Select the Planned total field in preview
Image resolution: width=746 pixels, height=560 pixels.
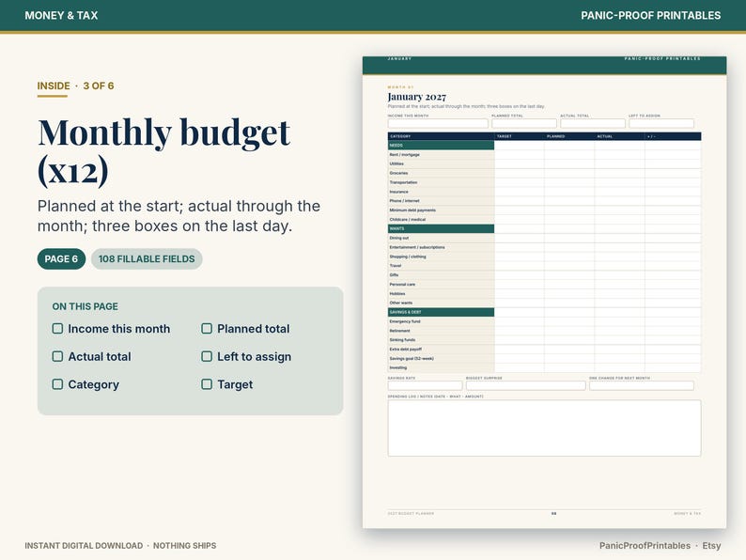pyautogui.click(x=524, y=123)
